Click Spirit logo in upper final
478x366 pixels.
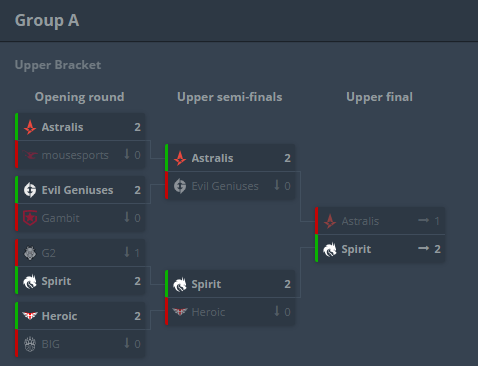(x=330, y=249)
